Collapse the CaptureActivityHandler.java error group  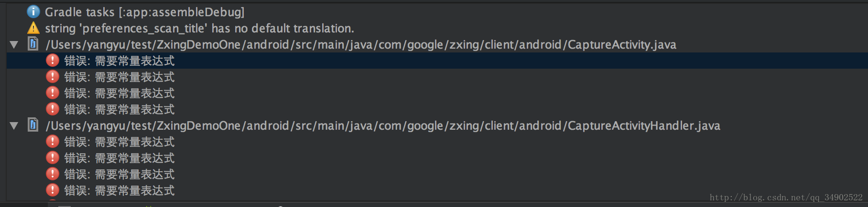point(14,126)
